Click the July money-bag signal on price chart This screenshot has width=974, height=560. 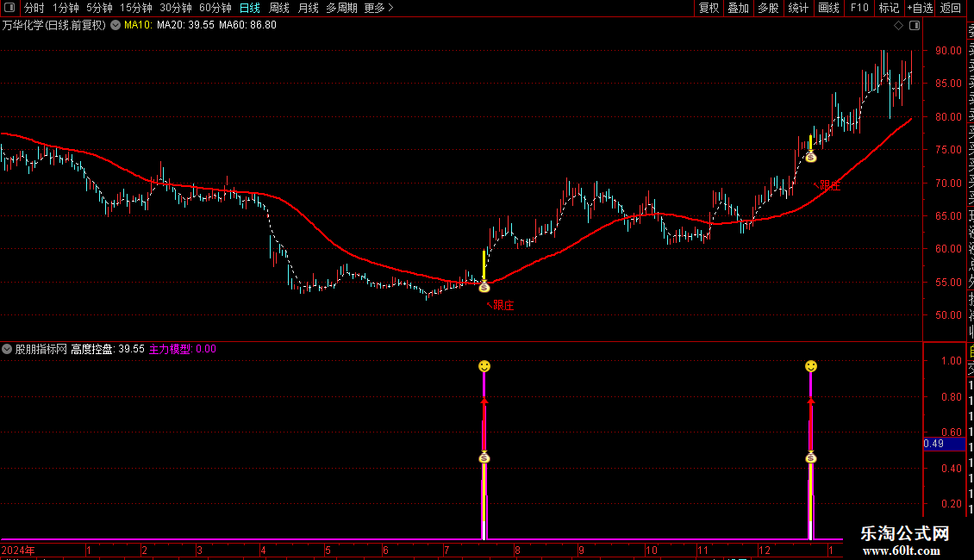484,287
